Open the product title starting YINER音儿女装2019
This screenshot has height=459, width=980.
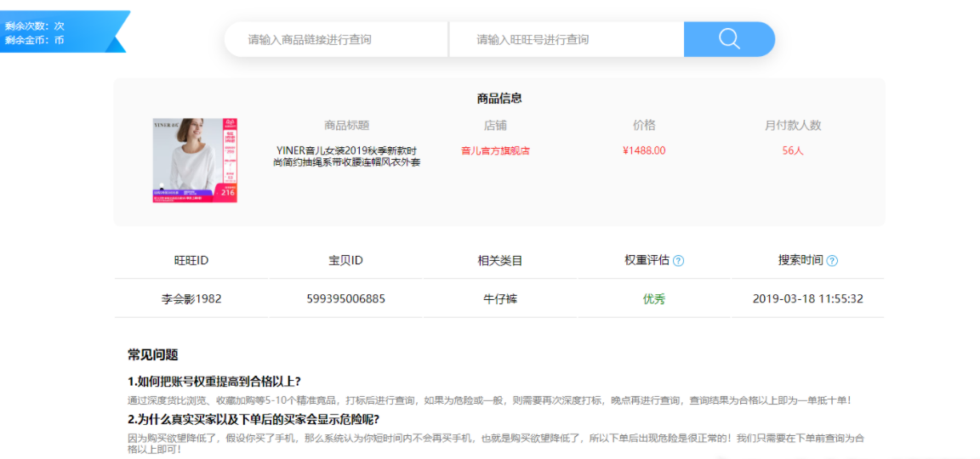(x=347, y=156)
